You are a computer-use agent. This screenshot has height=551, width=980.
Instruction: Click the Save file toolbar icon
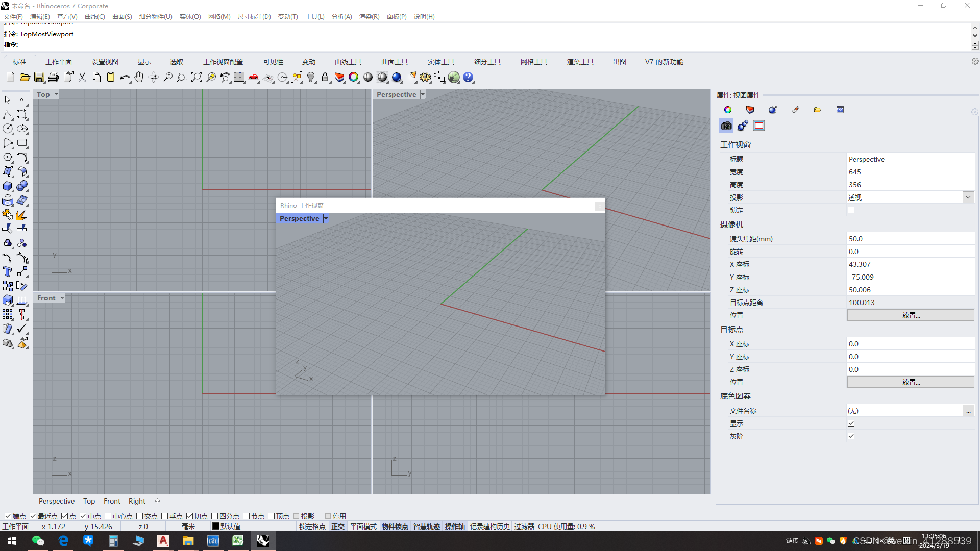coord(39,78)
